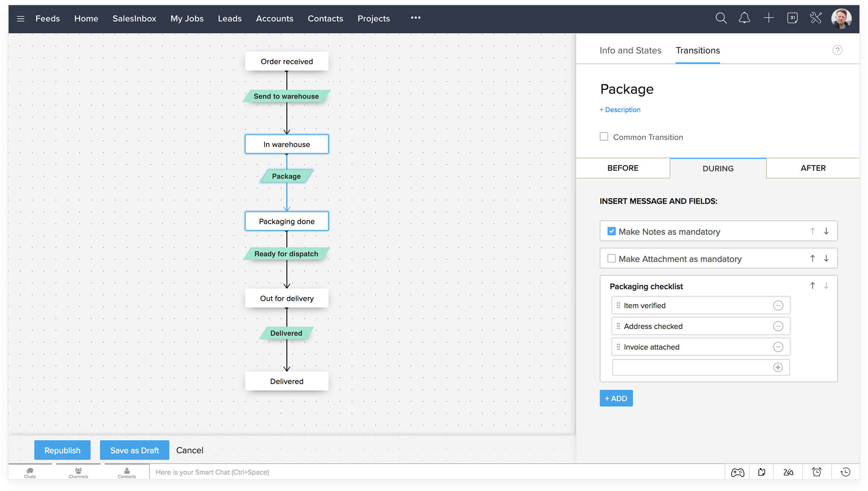The width and height of the screenshot is (868, 491).
Task: Remove the Item verified checklist entry
Action: [778, 305]
